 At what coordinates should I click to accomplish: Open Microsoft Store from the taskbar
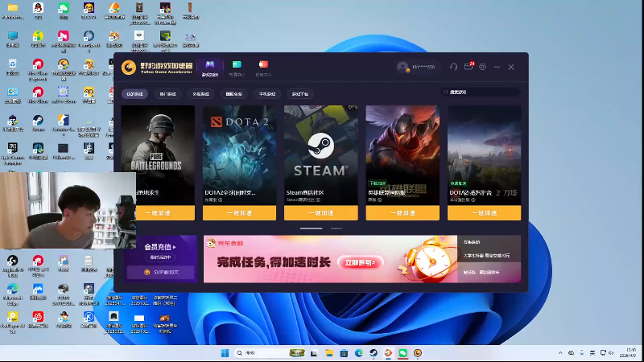tap(344, 353)
